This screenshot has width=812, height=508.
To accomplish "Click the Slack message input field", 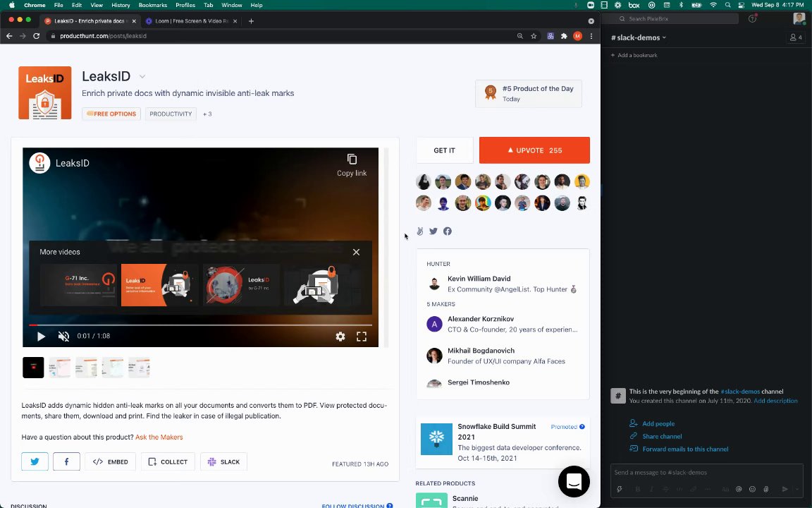I will [706, 472].
